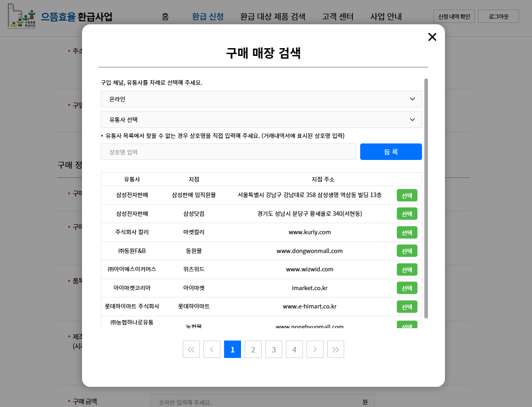Open the 유통사 선택 dropdown
Viewport: 532px width, 407px height.
[261, 120]
